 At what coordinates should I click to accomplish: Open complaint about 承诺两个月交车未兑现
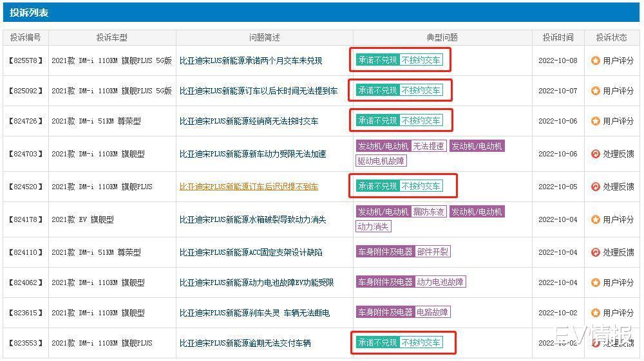click(251, 60)
